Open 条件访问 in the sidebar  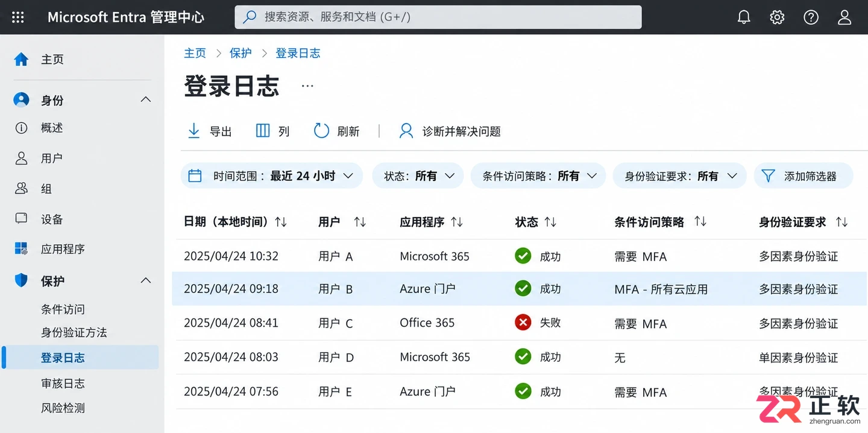pos(63,309)
